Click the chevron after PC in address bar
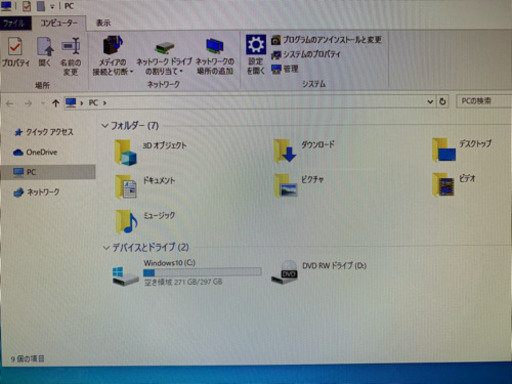 [105, 103]
